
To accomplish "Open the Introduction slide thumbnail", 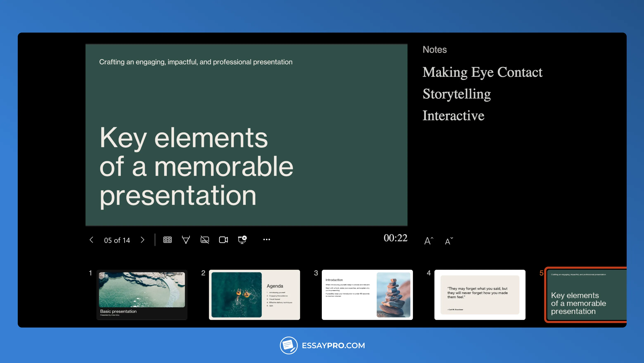I will (367, 295).
